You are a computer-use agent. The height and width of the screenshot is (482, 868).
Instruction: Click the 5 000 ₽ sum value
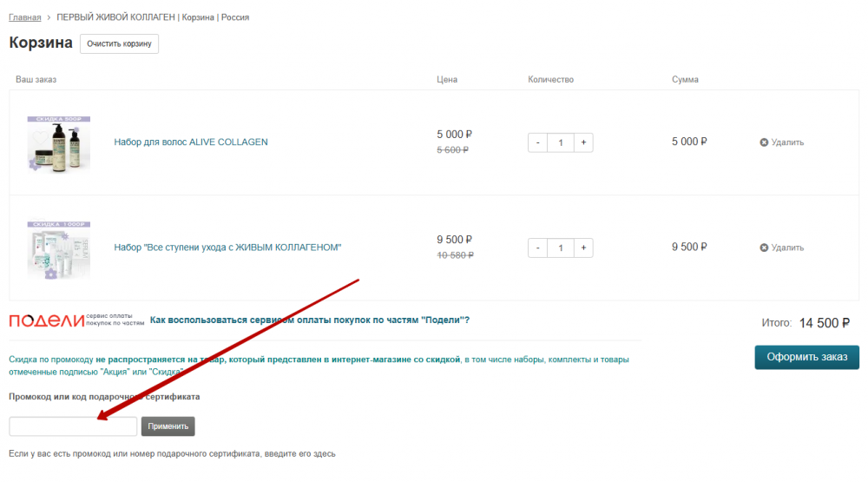click(689, 142)
